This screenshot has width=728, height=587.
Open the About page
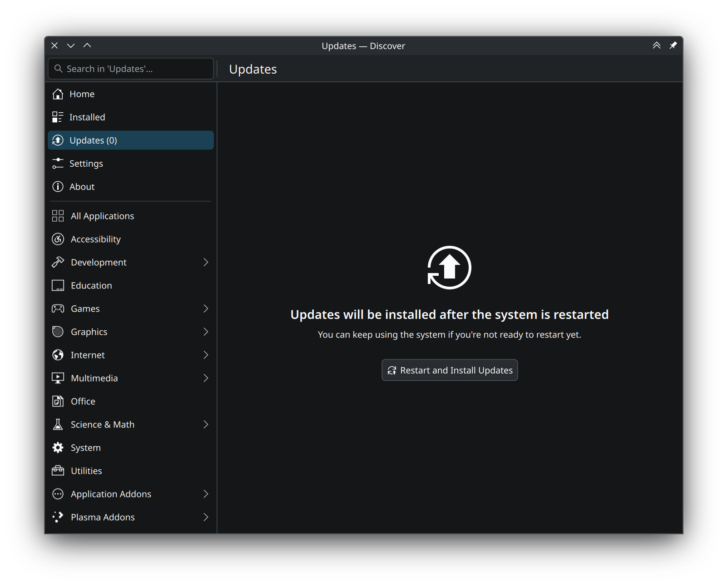click(x=131, y=187)
